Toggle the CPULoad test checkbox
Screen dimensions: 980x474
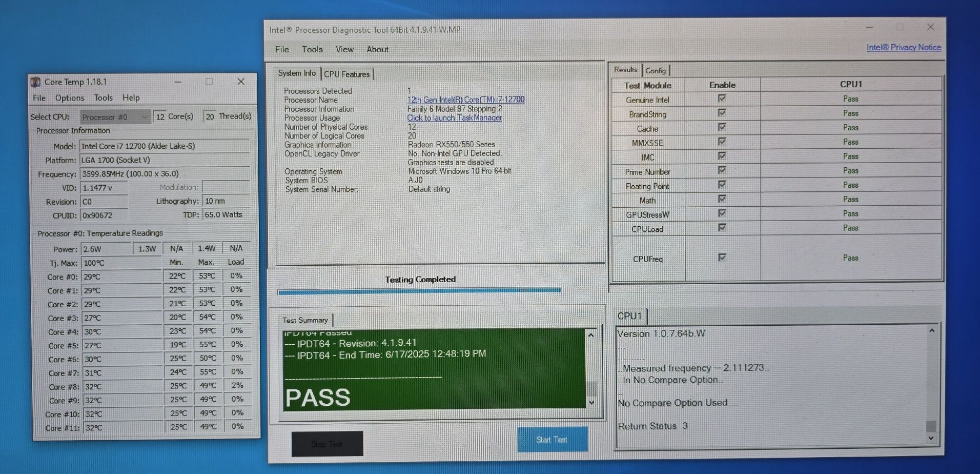point(722,228)
